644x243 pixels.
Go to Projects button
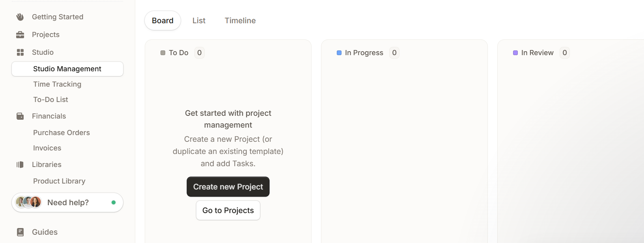pos(228,210)
